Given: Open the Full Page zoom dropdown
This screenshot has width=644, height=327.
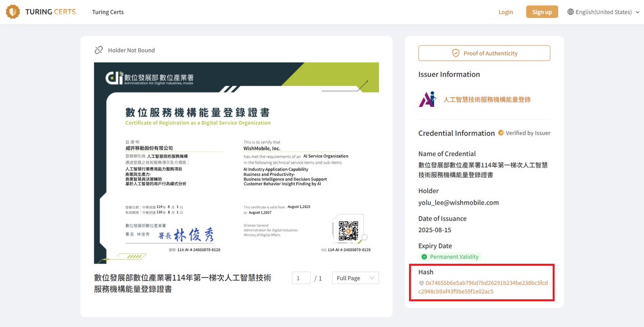Looking at the screenshot, I should 355,278.
